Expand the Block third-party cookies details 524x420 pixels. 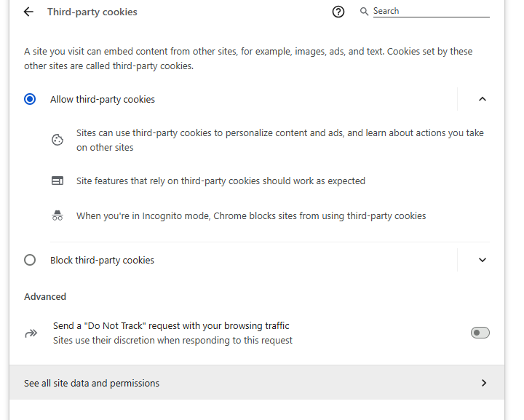(482, 260)
